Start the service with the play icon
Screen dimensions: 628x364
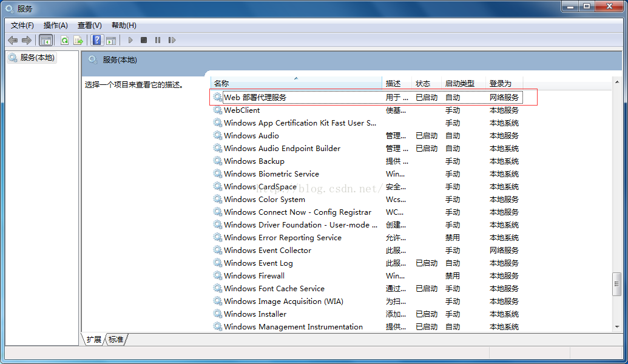[130, 40]
